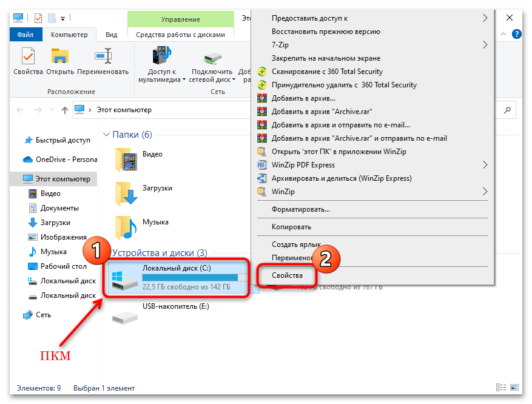Choose Добавить в архив и отправить по e-mail...
This screenshot has height=404, width=532.
click(372, 125)
